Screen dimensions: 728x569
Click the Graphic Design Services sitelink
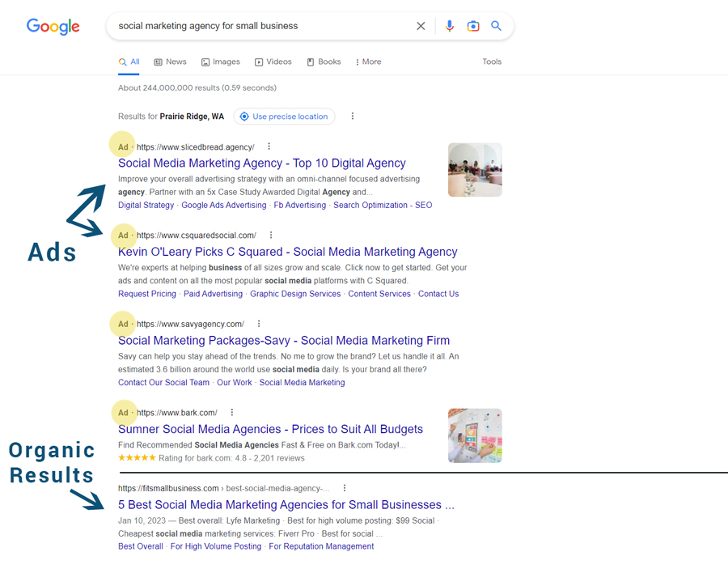[x=295, y=294]
